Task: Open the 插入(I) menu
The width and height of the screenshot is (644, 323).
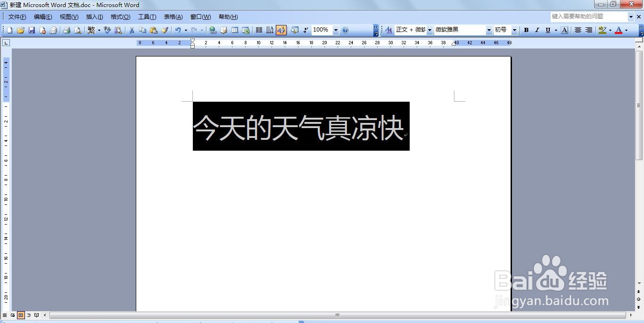Action: (x=94, y=17)
